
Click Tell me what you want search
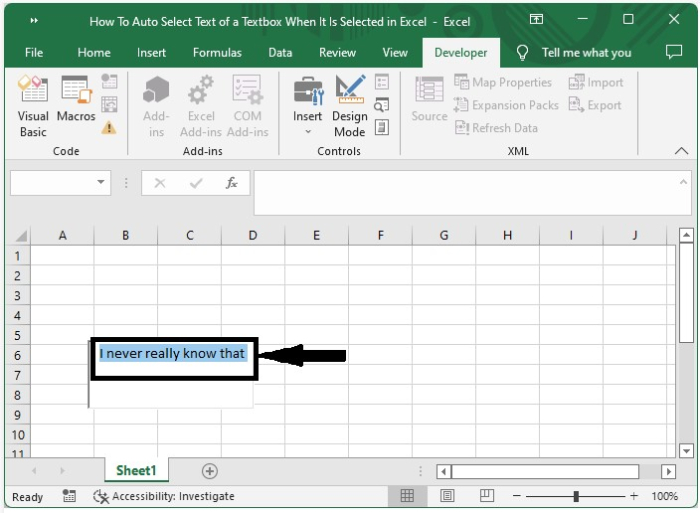point(574,53)
